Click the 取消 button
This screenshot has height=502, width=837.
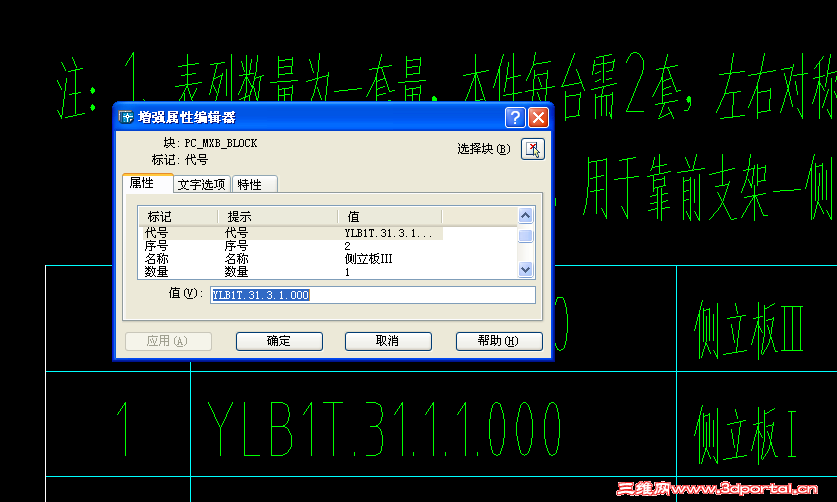(x=388, y=341)
